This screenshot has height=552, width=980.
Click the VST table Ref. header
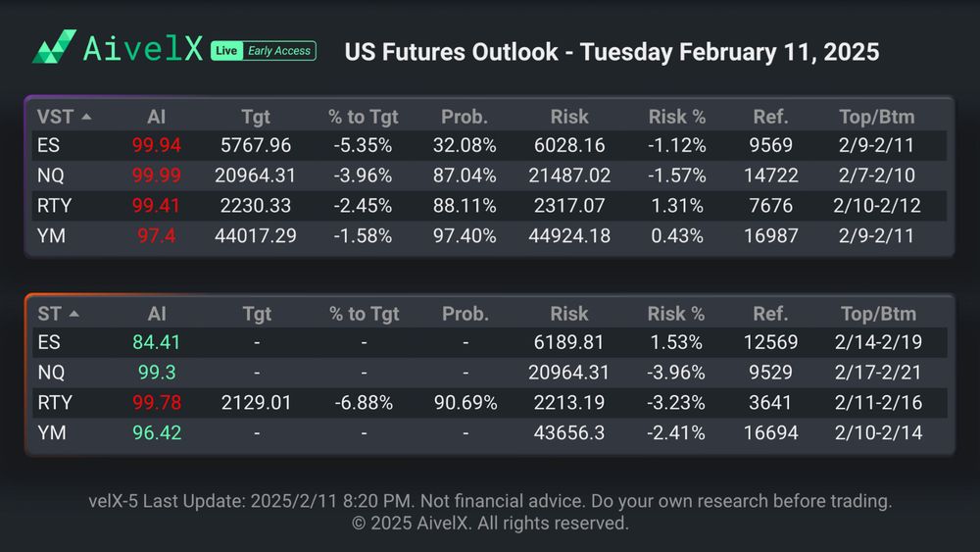(x=771, y=117)
